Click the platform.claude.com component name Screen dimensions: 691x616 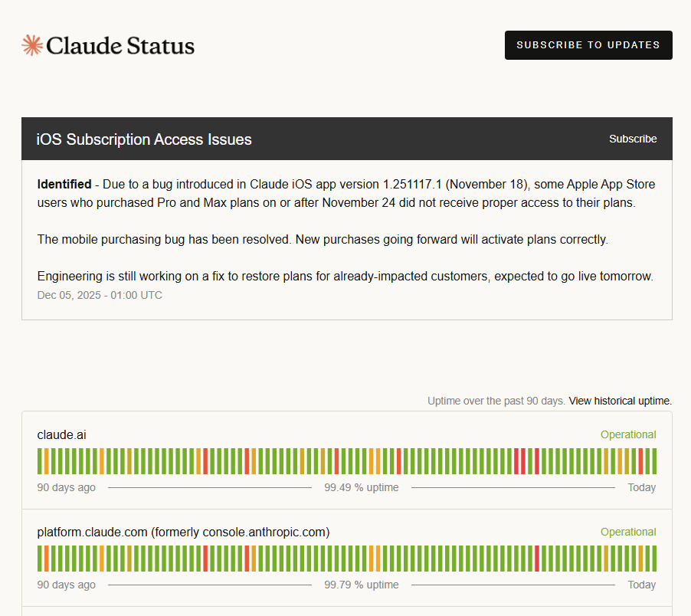point(183,532)
